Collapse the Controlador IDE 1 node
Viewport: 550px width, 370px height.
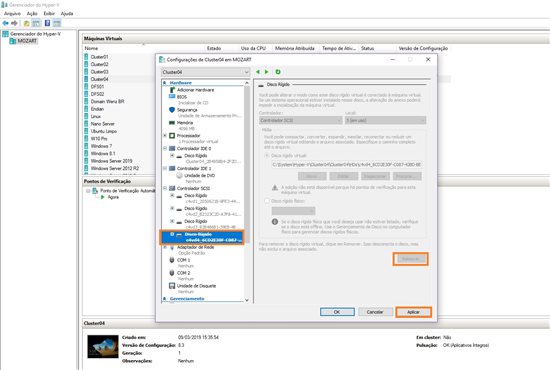165,168
